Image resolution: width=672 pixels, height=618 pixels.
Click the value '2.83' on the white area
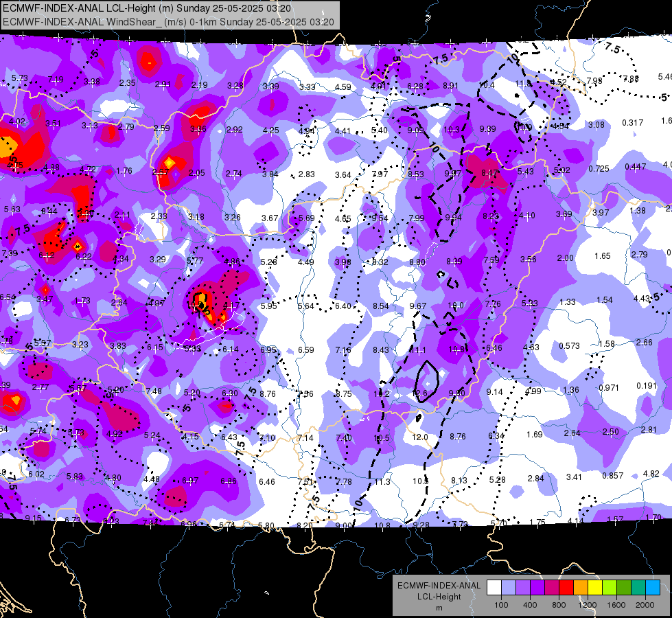306,174
